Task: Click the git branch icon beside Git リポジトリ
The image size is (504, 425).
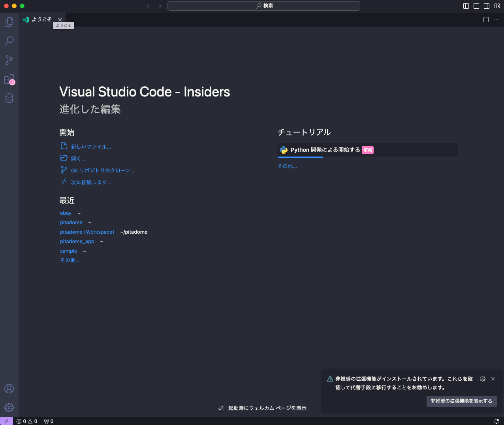Action: (64, 170)
